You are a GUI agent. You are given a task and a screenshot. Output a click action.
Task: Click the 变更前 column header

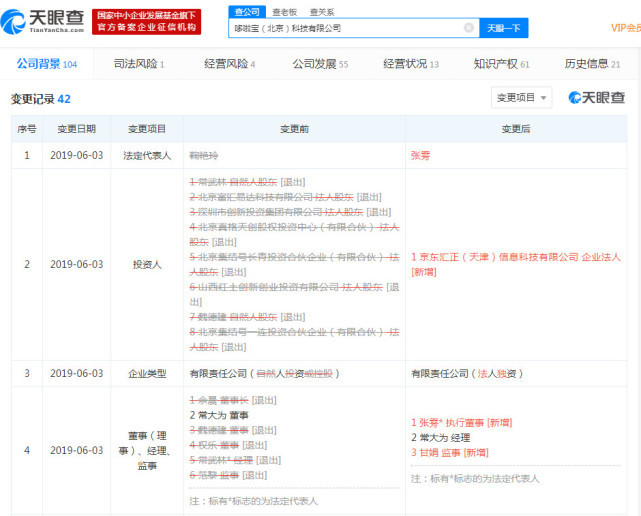(294, 129)
